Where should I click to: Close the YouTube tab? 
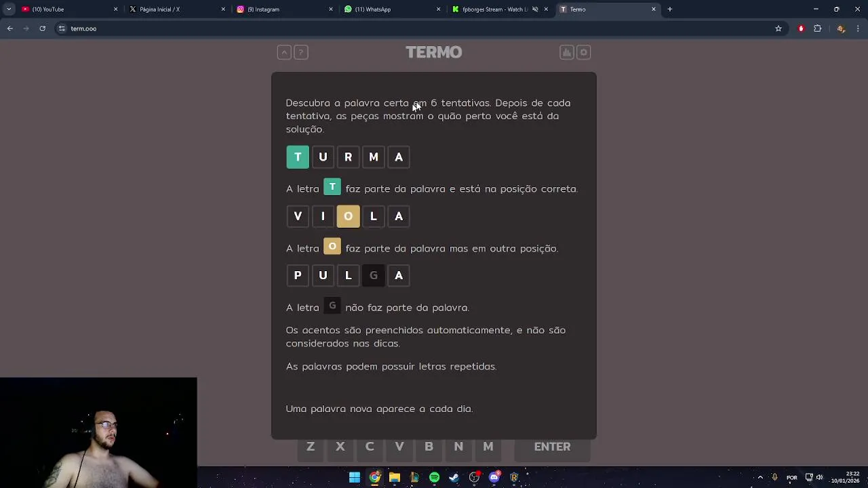(115, 9)
